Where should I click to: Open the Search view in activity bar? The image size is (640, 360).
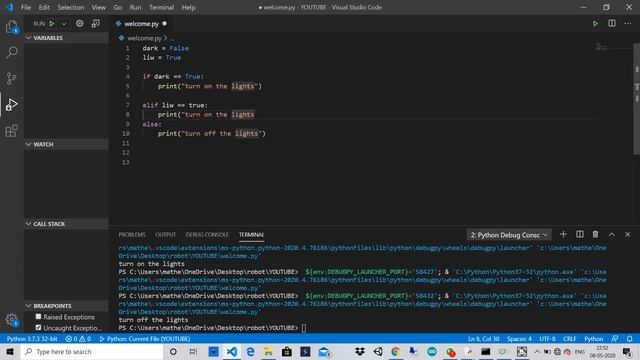[x=11, y=52]
